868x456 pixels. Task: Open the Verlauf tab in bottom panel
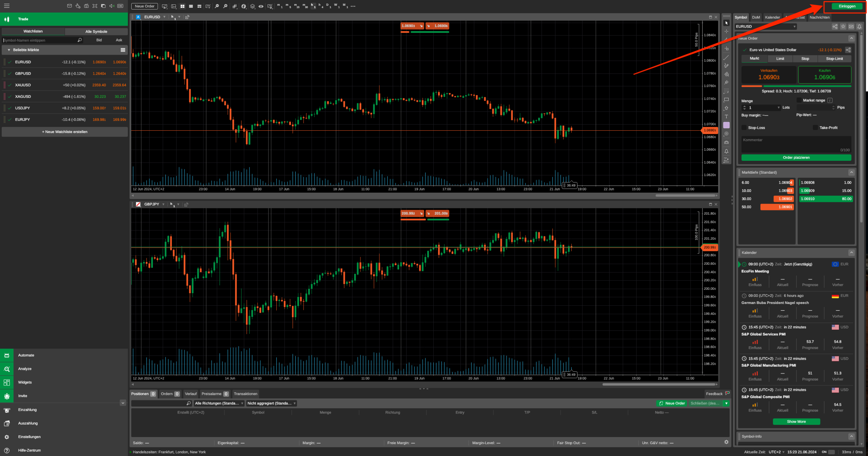point(191,394)
